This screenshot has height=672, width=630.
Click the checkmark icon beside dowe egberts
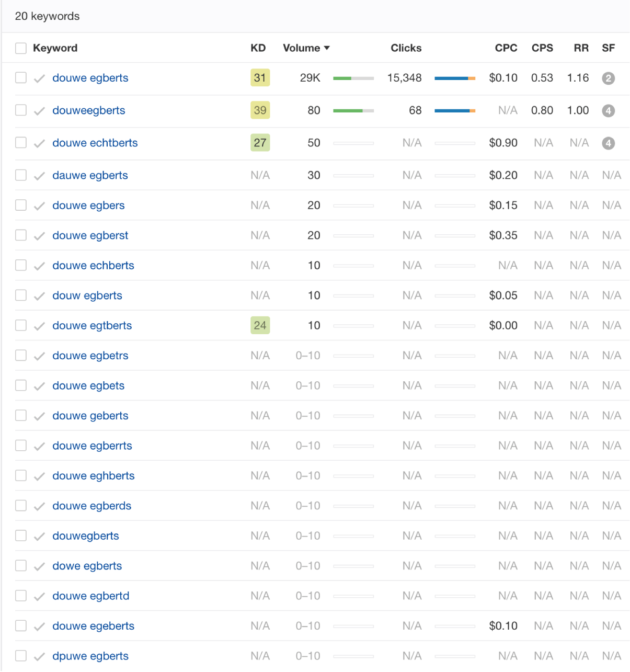click(x=39, y=567)
